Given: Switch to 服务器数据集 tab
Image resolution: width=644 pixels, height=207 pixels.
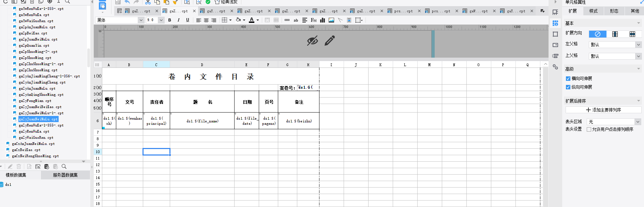Looking at the screenshot, I should (65, 175).
